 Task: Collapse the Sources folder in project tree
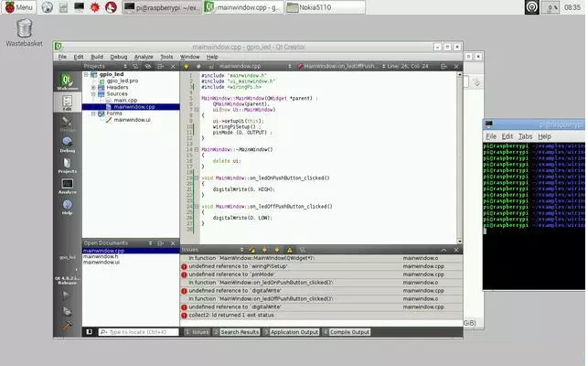click(x=91, y=93)
